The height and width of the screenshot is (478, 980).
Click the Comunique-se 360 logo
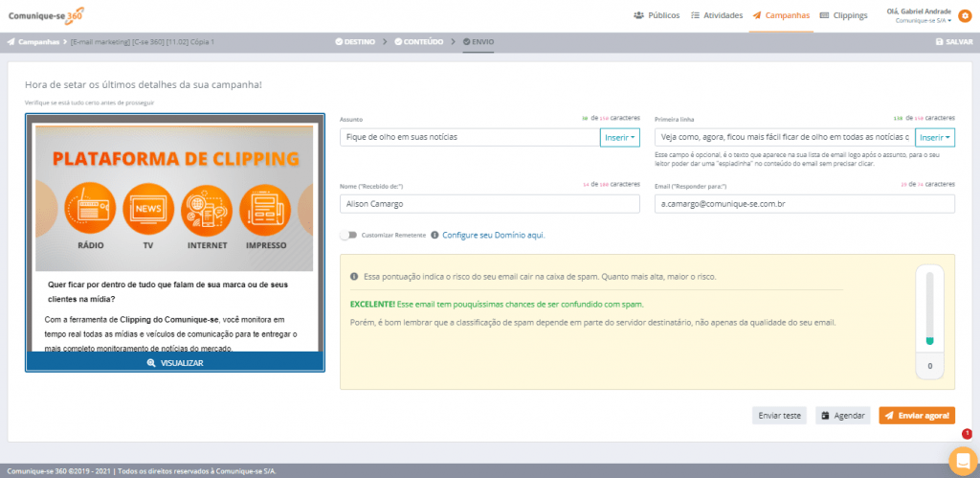tap(46, 15)
